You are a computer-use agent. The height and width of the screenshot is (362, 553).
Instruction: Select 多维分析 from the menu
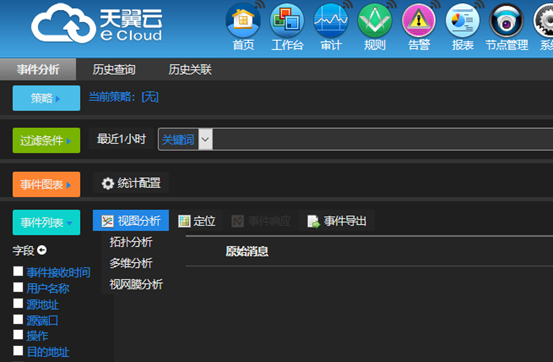pos(131,263)
